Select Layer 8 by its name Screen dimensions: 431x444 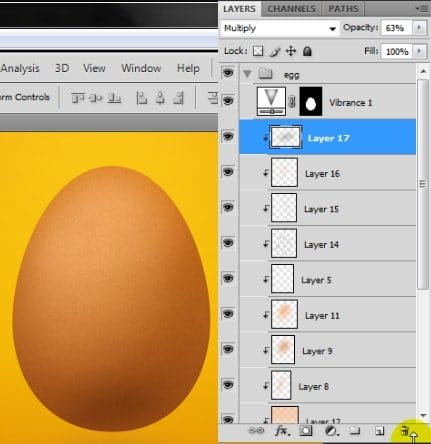point(314,387)
